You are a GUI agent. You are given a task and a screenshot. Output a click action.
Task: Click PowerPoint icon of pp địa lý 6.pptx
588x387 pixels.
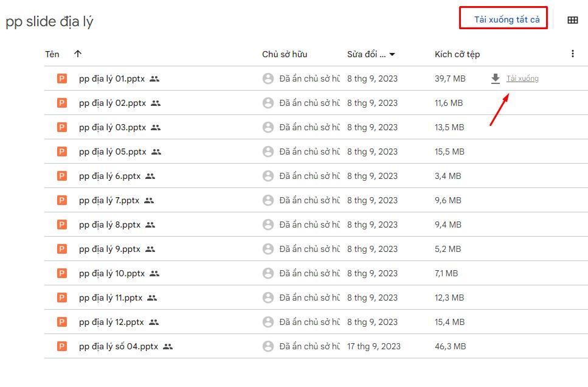(x=62, y=176)
